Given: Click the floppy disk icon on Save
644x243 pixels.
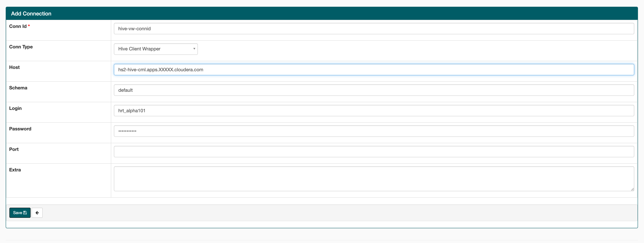Looking at the screenshot, I should (x=25, y=213).
